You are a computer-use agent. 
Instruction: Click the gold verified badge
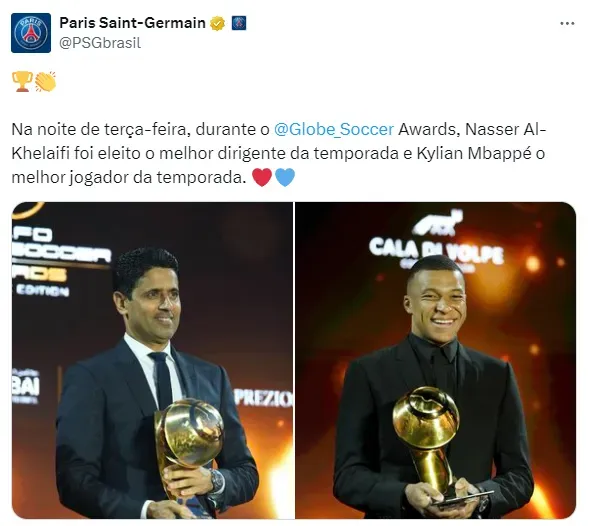pyautogui.click(x=217, y=23)
